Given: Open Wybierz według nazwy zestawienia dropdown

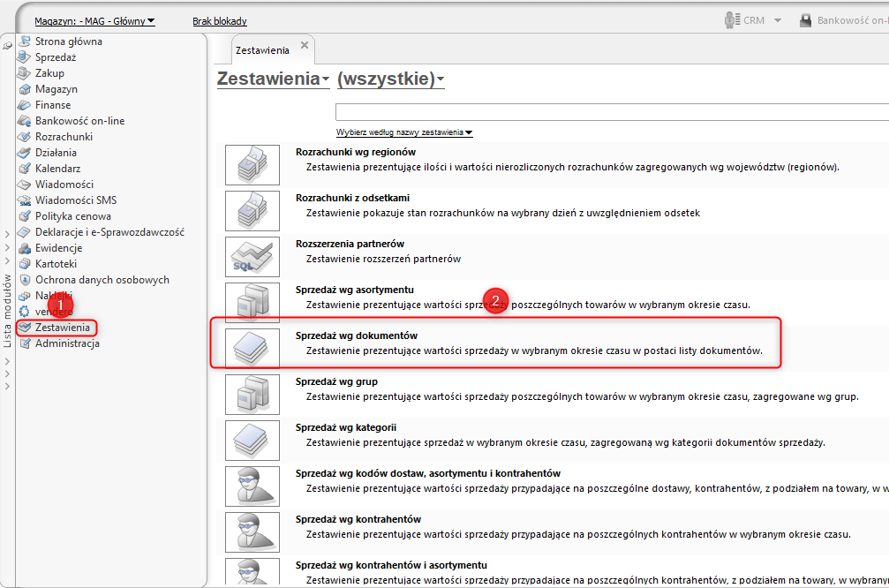Looking at the screenshot, I should tap(404, 132).
